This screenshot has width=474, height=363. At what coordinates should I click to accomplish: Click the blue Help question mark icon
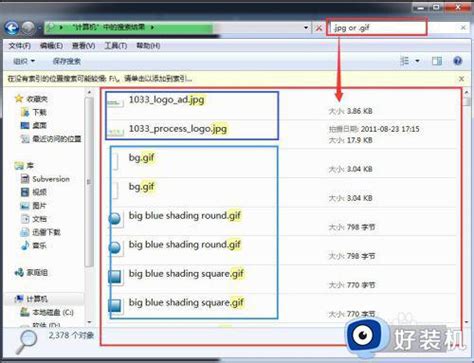(x=458, y=61)
